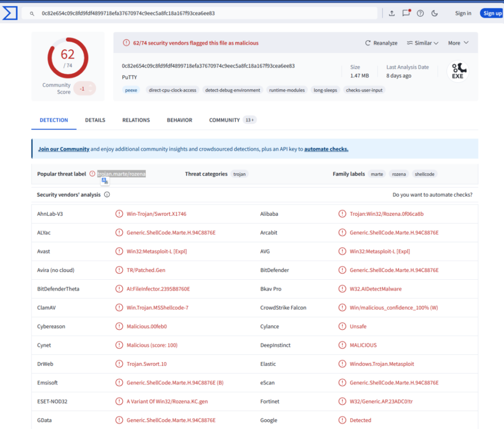Click the 62/74 detection score gauge

click(68, 58)
